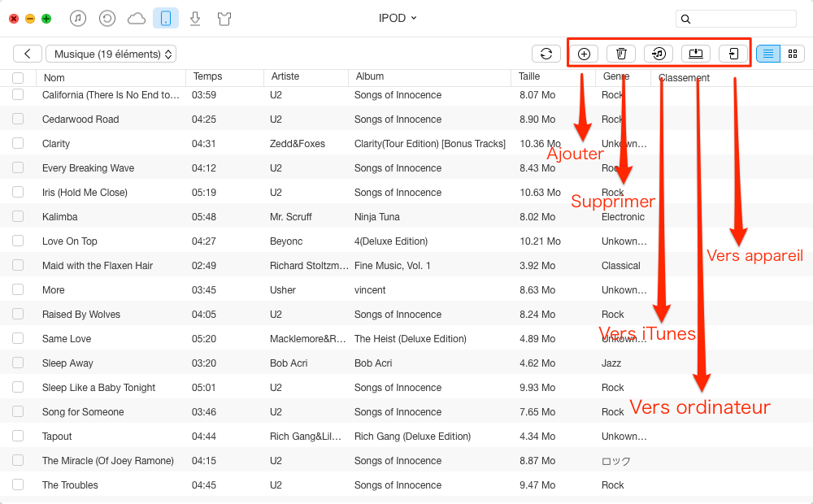Viewport: 813px width, 504px height.
Task: Open the iTunes backup restore icon
Action: 107,19
